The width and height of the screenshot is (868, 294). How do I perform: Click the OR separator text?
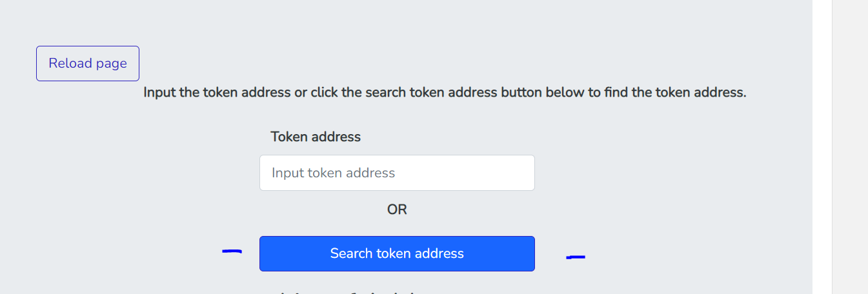[x=397, y=210]
